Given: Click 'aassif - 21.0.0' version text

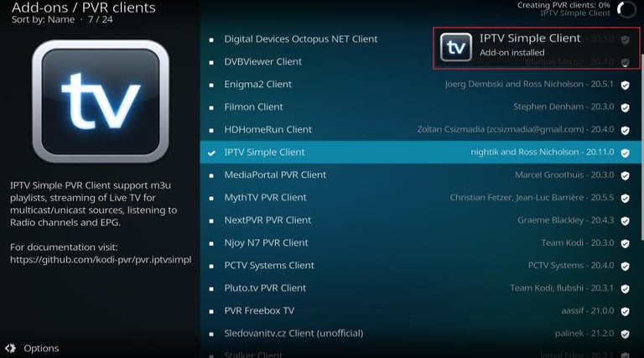Looking at the screenshot, I should tap(588, 310).
